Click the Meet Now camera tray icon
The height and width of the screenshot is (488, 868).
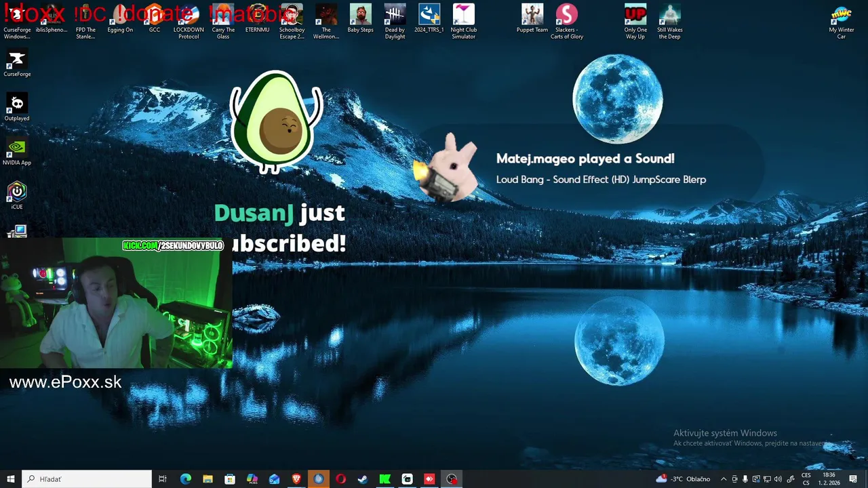click(734, 479)
